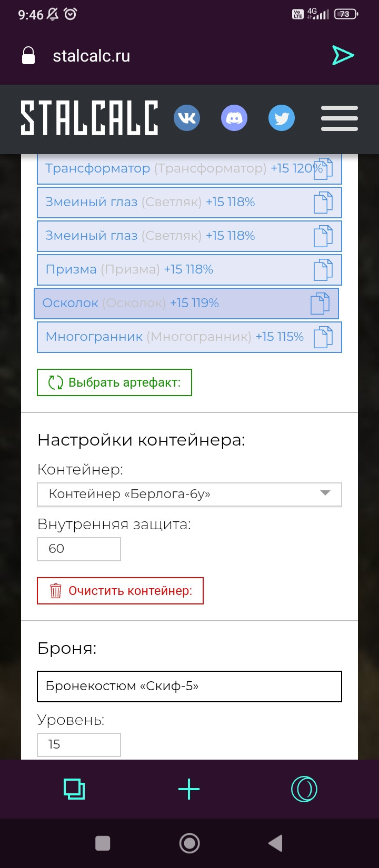Screen dimensions: 379x868
Task: Click the Внутренняя защита field showing 60
Action: [79, 549]
